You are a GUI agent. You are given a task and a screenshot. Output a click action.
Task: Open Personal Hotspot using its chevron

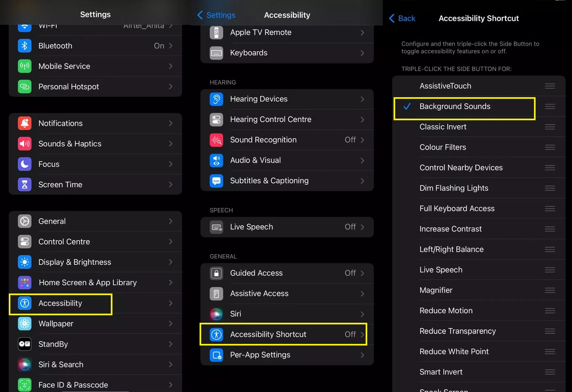pos(171,87)
